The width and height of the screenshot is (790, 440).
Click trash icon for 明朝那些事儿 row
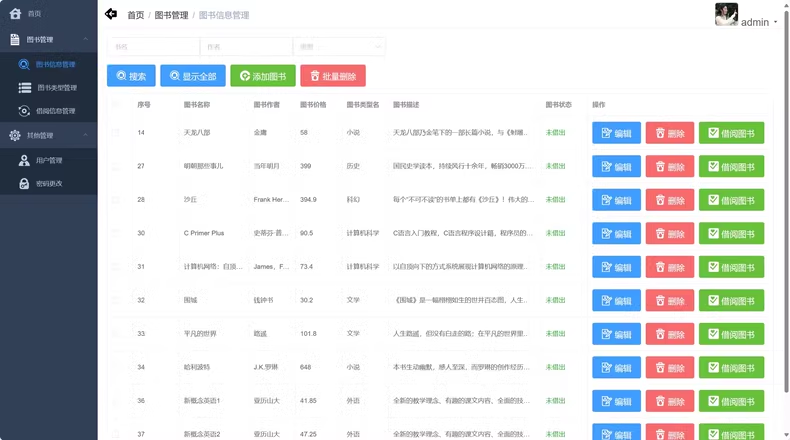[x=660, y=166]
